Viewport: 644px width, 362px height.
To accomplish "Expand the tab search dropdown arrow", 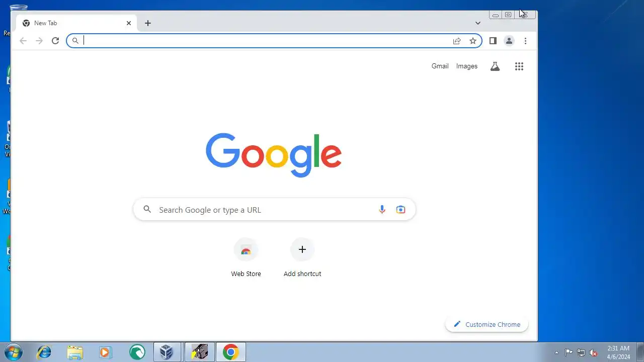I will tap(478, 23).
